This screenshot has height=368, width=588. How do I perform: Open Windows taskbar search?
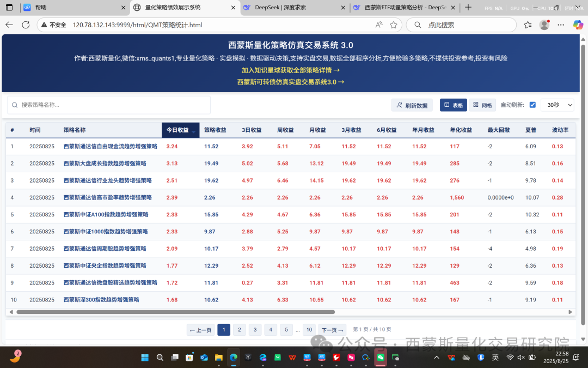click(160, 358)
